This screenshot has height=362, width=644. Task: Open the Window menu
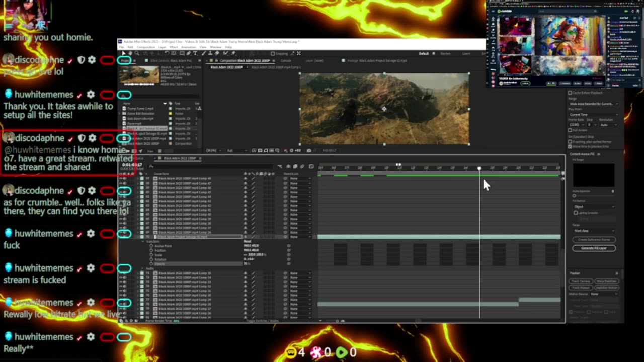(216, 47)
